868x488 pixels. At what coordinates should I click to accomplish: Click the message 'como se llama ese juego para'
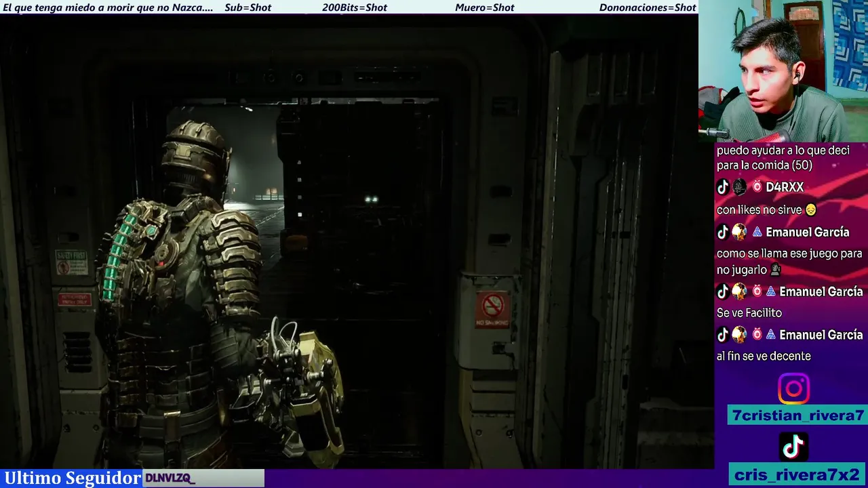(789, 253)
